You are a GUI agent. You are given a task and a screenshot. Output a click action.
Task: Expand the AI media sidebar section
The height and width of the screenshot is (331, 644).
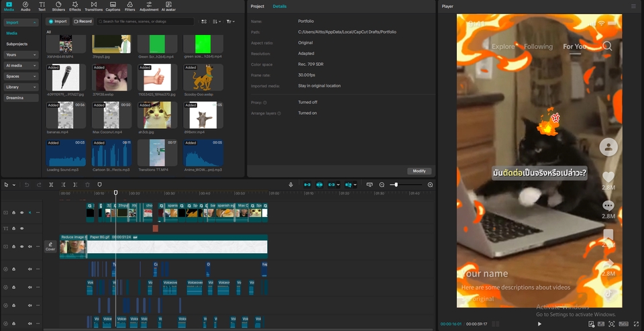coord(21,66)
